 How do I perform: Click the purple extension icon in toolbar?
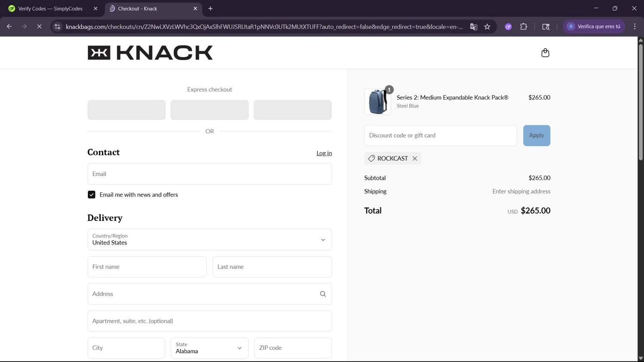pyautogui.click(x=508, y=27)
